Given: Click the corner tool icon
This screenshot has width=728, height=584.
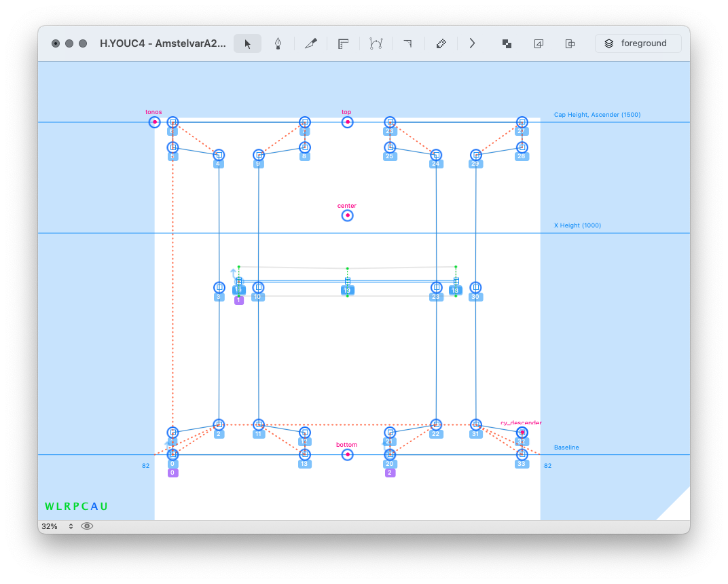Looking at the screenshot, I should 407,43.
